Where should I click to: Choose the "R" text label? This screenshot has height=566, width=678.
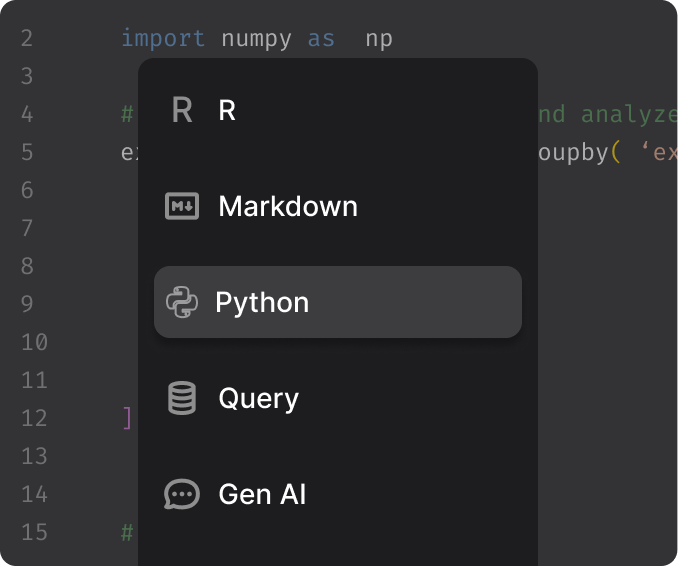[227, 110]
